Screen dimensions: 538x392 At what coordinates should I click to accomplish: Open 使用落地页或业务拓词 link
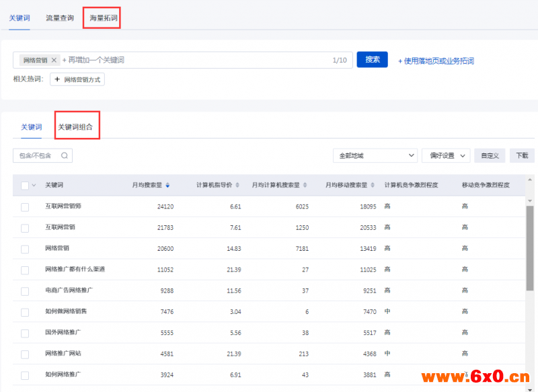point(436,61)
